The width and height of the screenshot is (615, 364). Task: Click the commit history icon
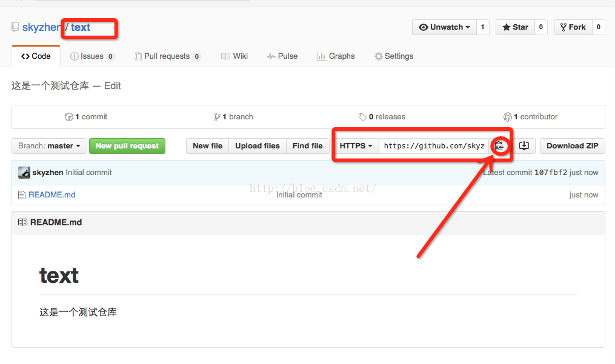coord(68,117)
